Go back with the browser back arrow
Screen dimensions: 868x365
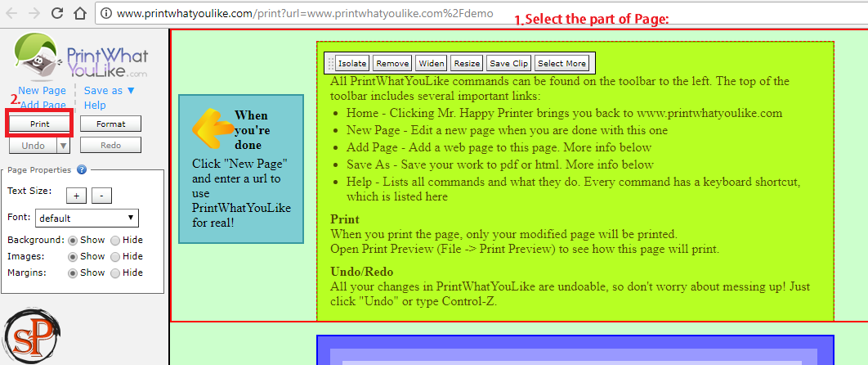pyautogui.click(x=11, y=13)
